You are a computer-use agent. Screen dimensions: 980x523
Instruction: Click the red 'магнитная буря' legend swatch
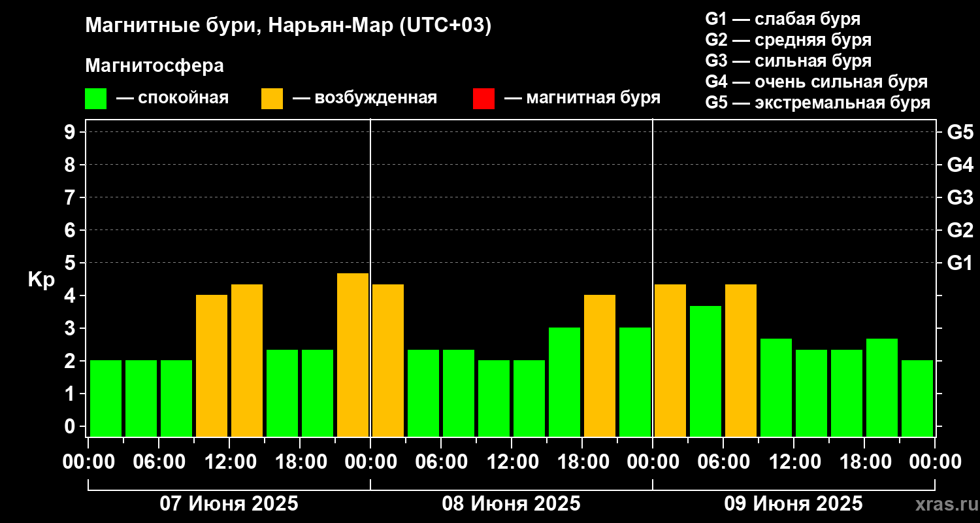coord(483,99)
